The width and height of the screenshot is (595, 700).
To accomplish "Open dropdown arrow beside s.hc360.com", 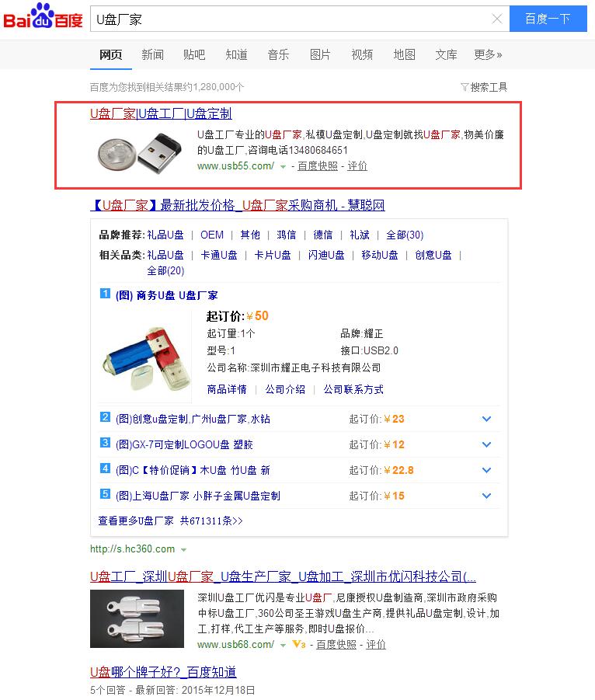I will click(183, 550).
